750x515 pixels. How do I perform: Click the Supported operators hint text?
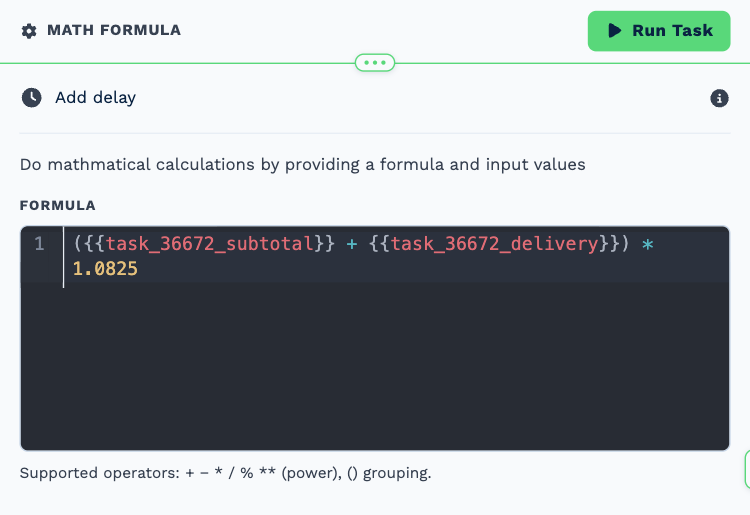(x=225, y=473)
